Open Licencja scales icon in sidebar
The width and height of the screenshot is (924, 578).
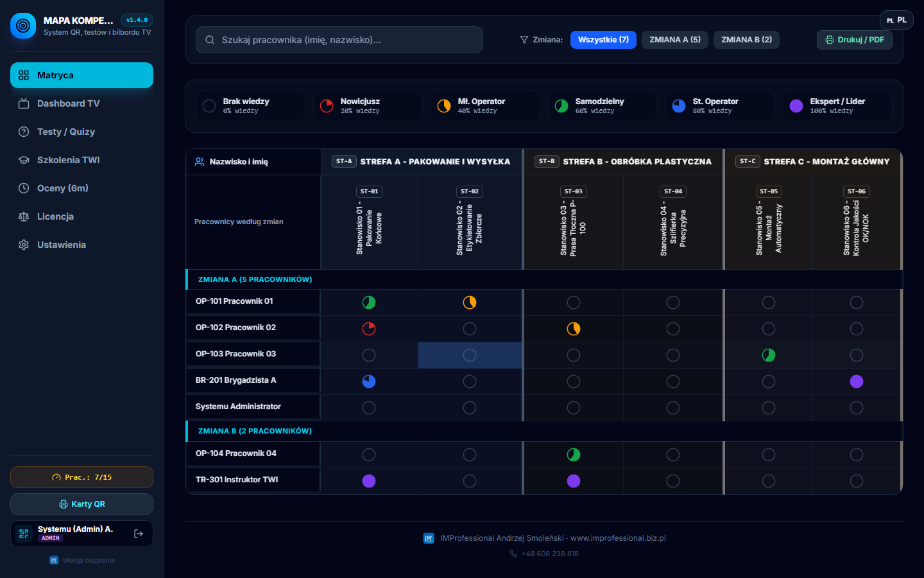(24, 216)
